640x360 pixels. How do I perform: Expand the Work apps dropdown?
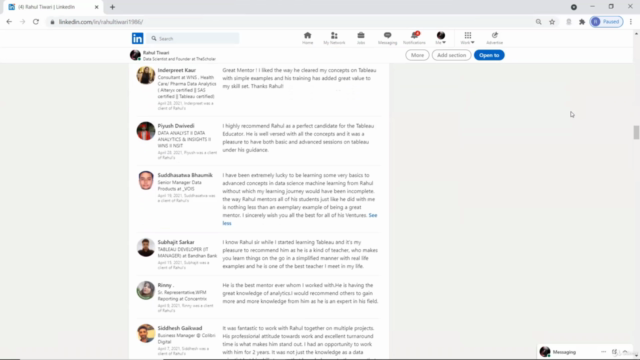coord(467,38)
